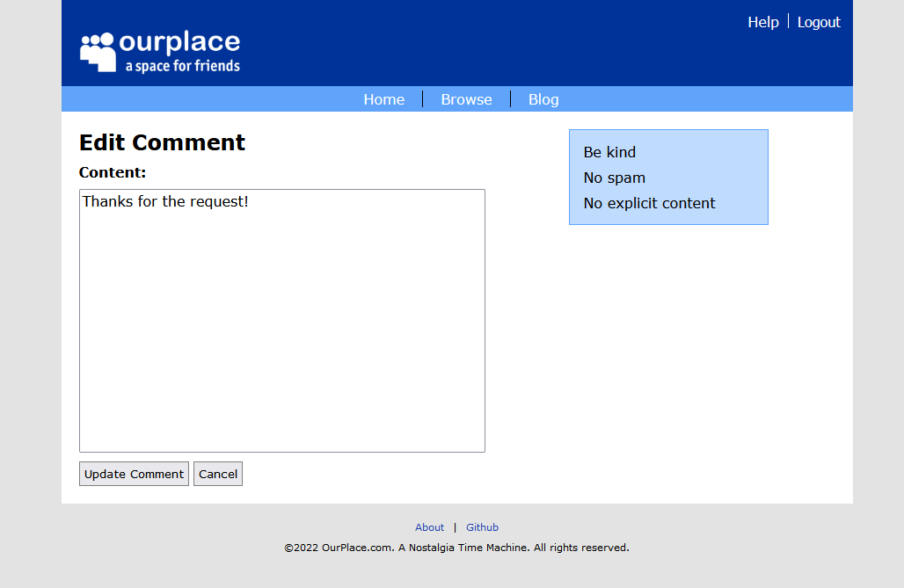Go to the Blog page

click(x=543, y=99)
